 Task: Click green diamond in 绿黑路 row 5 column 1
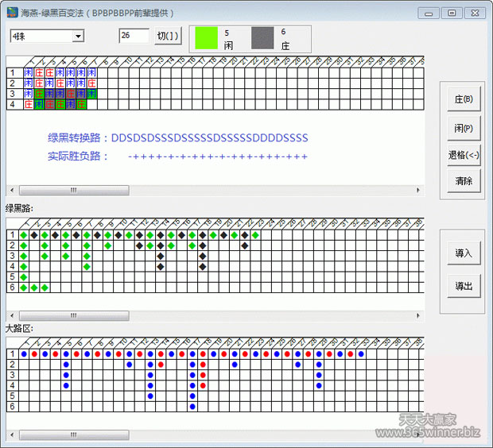click(x=24, y=277)
